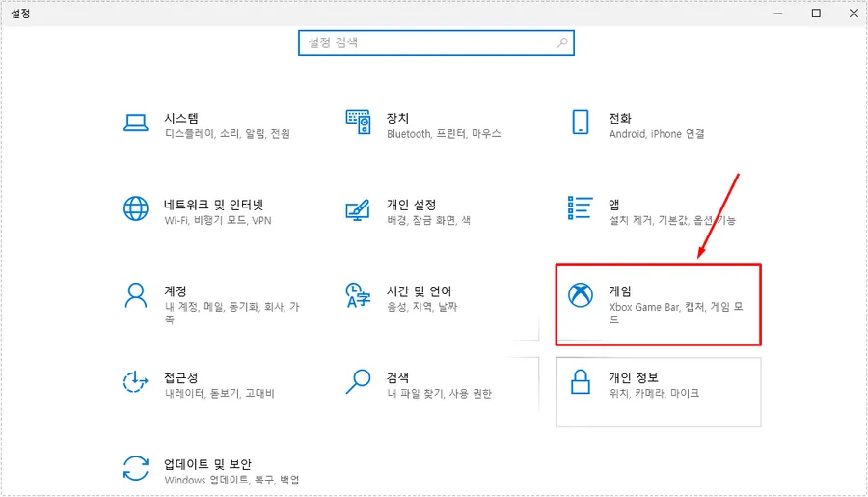This screenshot has height=497, width=868.
Task: Click the text '내 계정, 메일, 동기화, 회사, 가족'
Action: [x=231, y=313]
